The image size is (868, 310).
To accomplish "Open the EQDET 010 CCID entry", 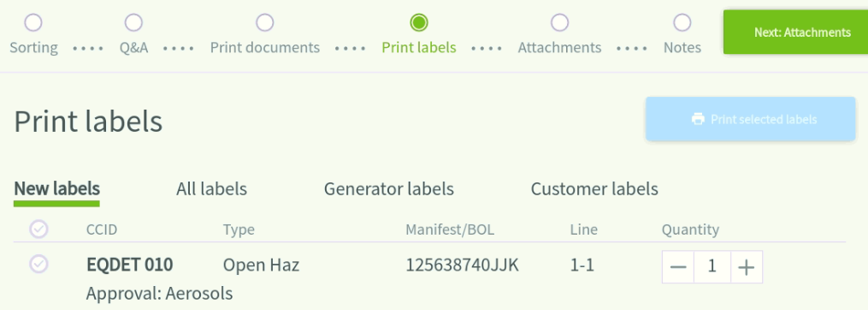I will tap(130, 265).
